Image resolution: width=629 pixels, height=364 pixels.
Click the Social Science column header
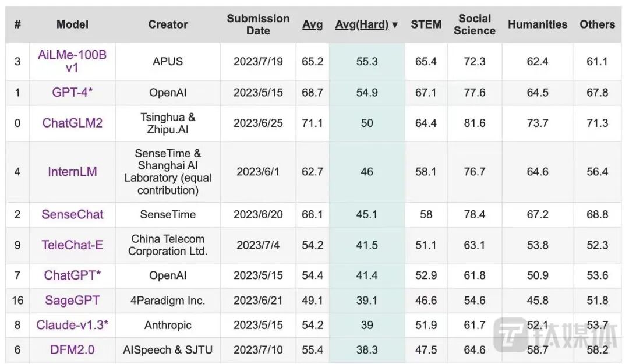click(474, 24)
